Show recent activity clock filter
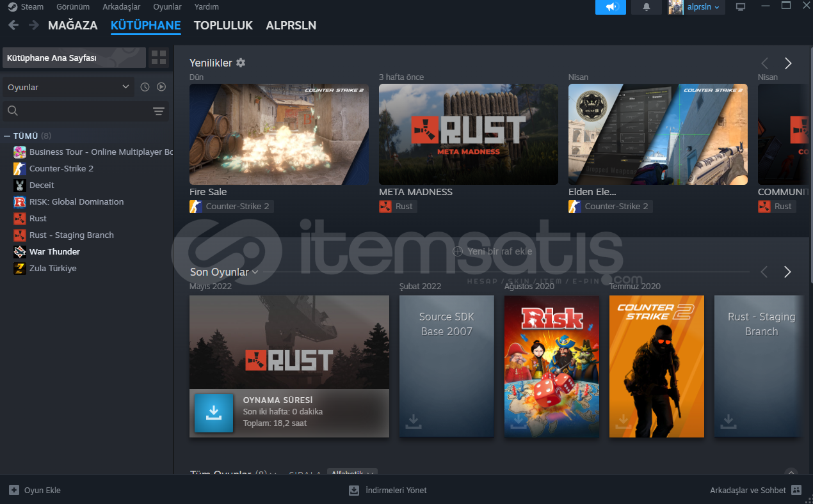 pos(145,87)
